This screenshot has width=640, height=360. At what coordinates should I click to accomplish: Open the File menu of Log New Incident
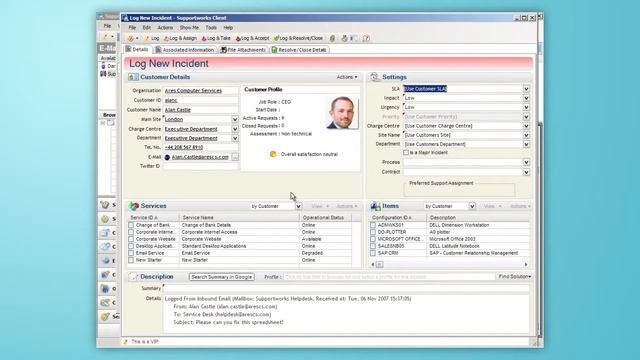pyautogui.click(x=132, y=28)
